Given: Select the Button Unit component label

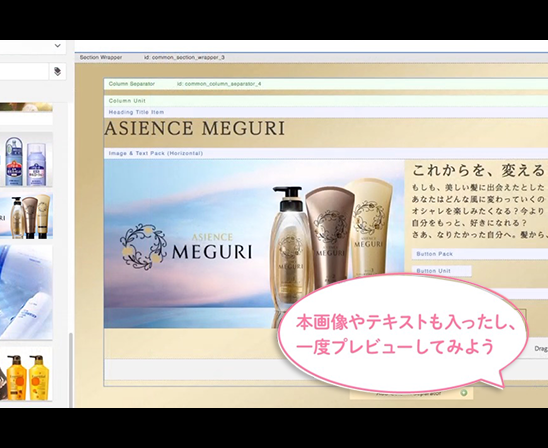Looking at the screenshot, I should pos(441,271).
